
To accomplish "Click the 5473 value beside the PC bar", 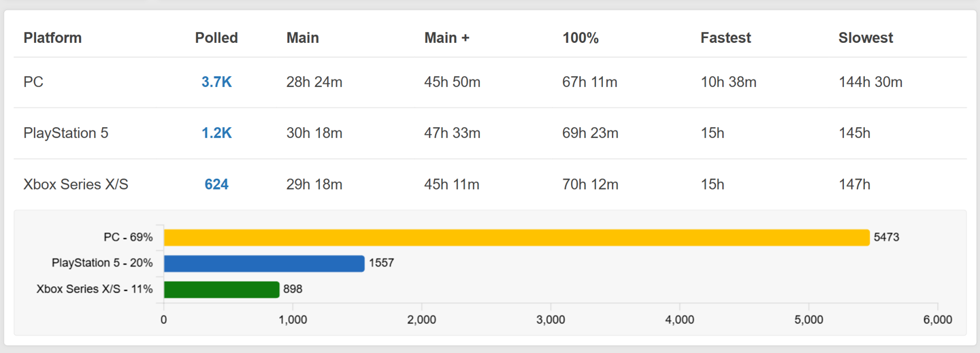I will pyautogui.click(x=887, y=237).
